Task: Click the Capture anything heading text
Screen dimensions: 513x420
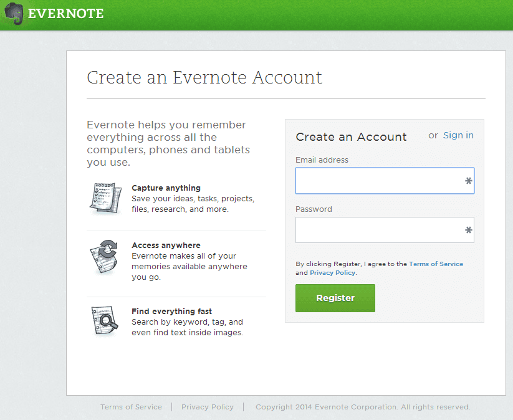Action: (166, 188)
